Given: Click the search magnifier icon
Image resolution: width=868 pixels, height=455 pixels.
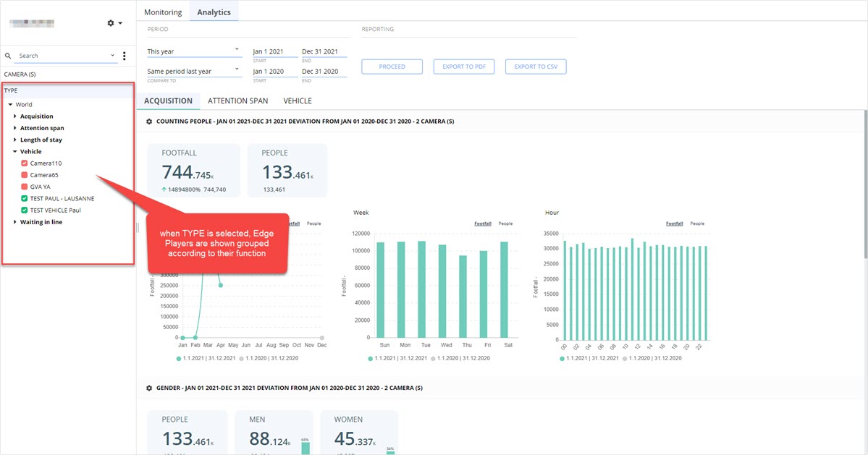Looking at the screenshot, I should (x=8, y=56).
